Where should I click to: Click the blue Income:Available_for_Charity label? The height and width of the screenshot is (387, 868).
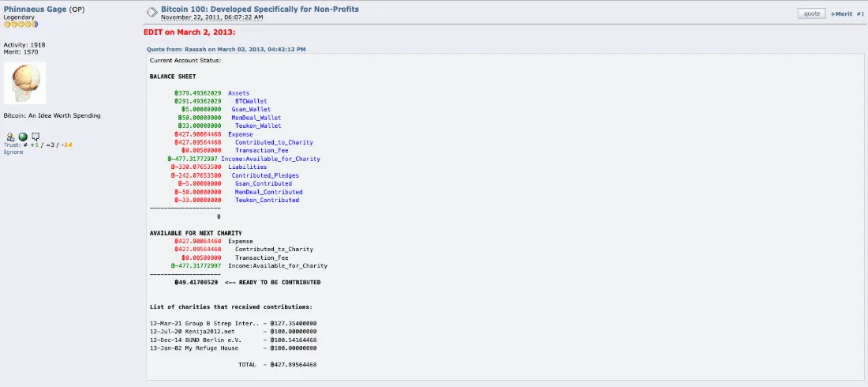270,159
